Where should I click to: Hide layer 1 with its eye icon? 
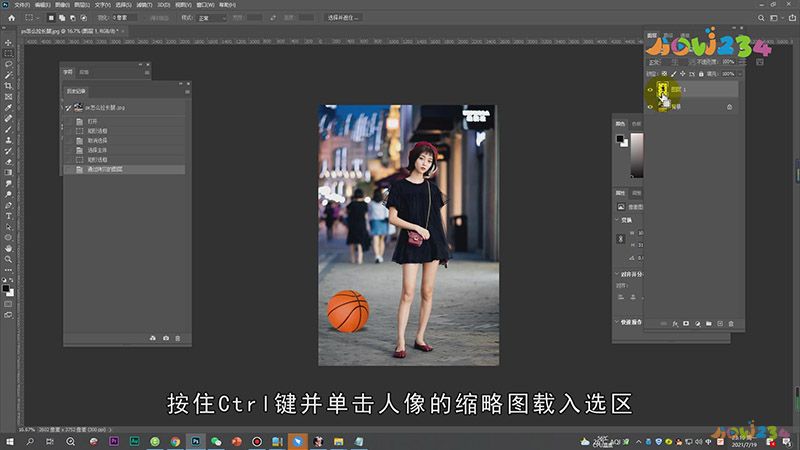pyautogui.click(x=650, y=90)
